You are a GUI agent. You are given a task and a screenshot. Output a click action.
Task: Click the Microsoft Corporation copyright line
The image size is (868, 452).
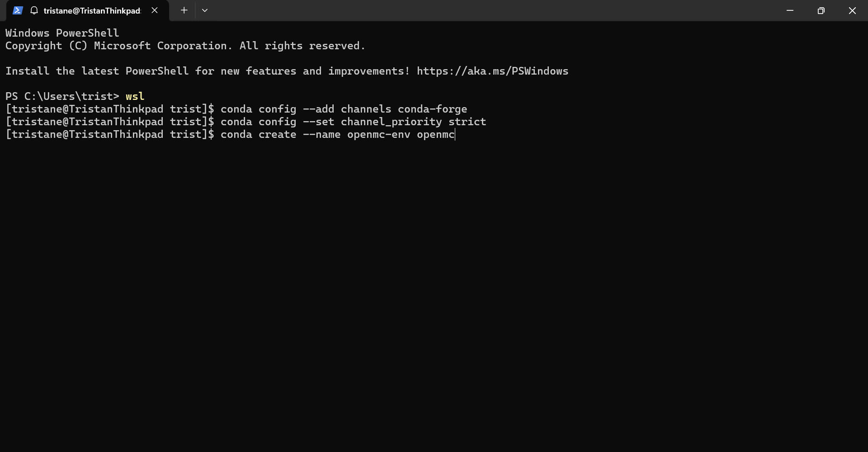point(185,46)
